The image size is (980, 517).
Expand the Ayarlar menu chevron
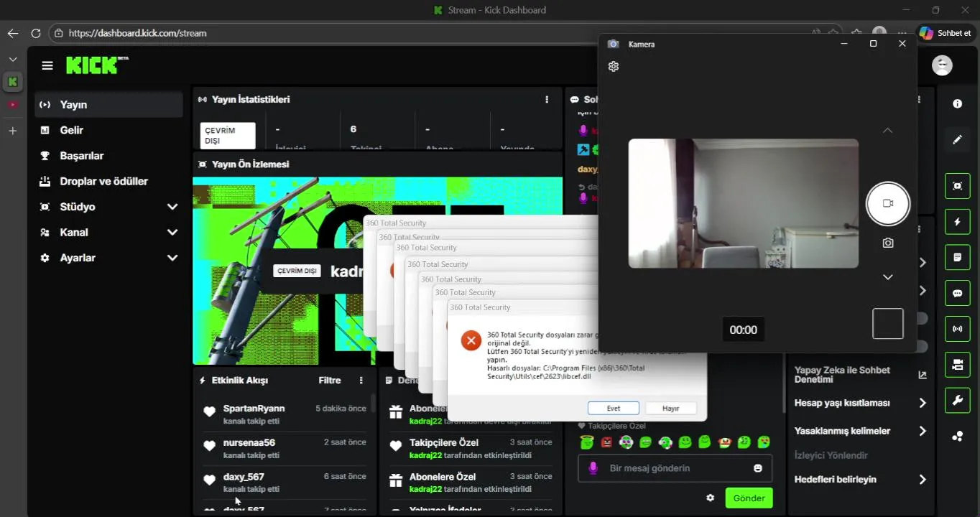(172, 258)
